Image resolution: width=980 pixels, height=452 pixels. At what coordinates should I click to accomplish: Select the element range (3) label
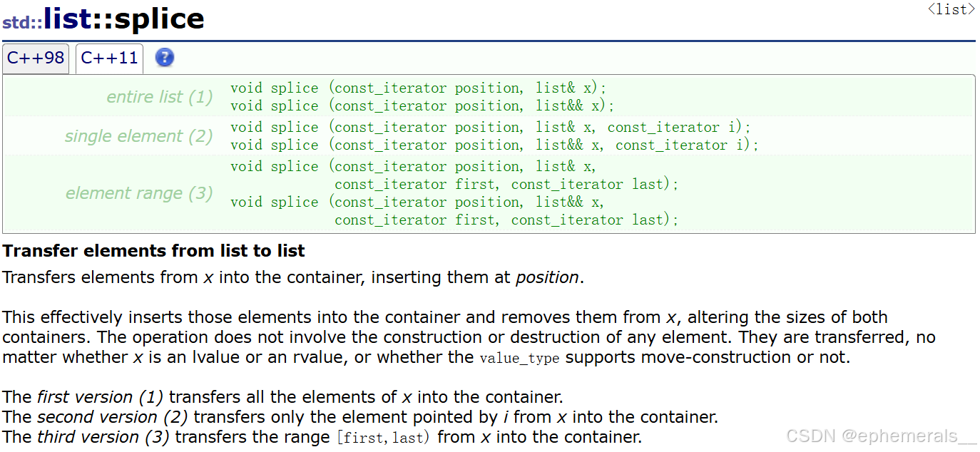tap(139, 193)
